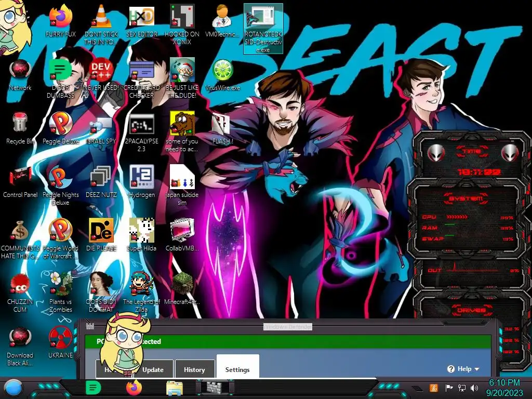532x399 pixels.
Task: Switch to Update tab in Windows Defender
Action: click(x=153, y=369)
